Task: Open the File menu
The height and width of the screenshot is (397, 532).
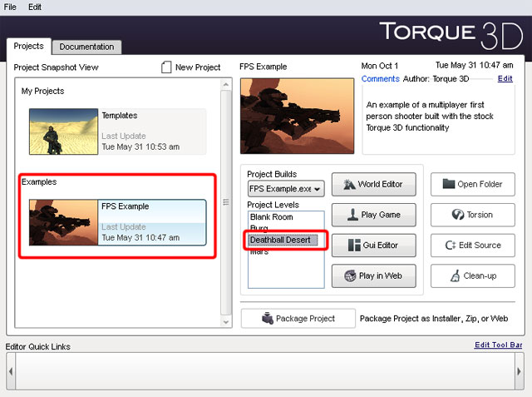Action: [11, 7]
